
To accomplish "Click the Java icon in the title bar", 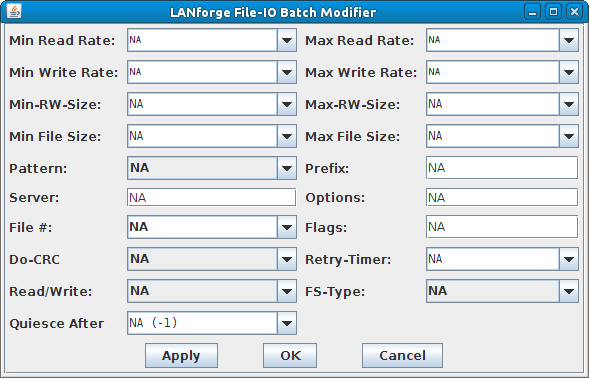I will [x=14, y=12].
